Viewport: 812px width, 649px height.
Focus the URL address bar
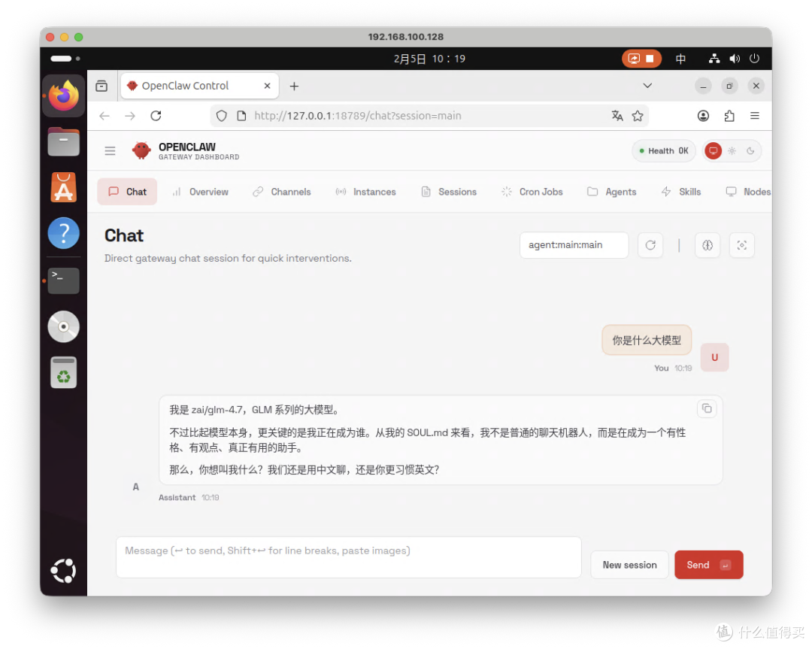coord(430,116)
